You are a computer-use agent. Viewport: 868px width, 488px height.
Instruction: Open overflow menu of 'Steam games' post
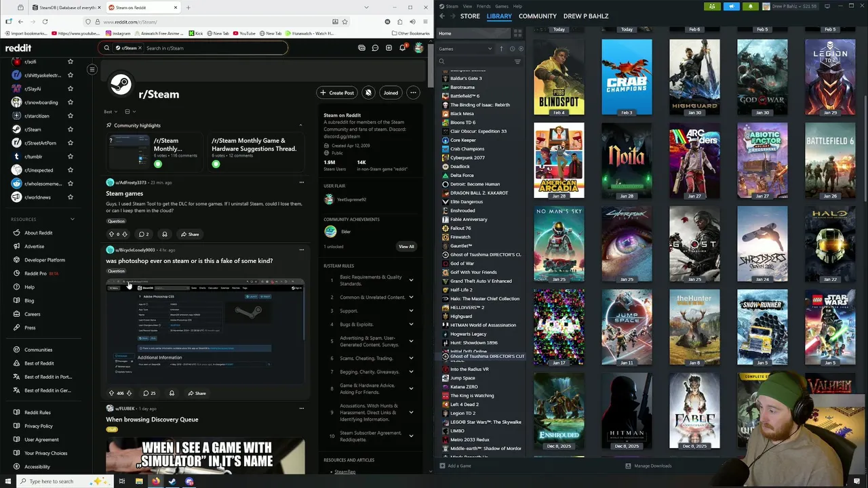coord(302,182)
